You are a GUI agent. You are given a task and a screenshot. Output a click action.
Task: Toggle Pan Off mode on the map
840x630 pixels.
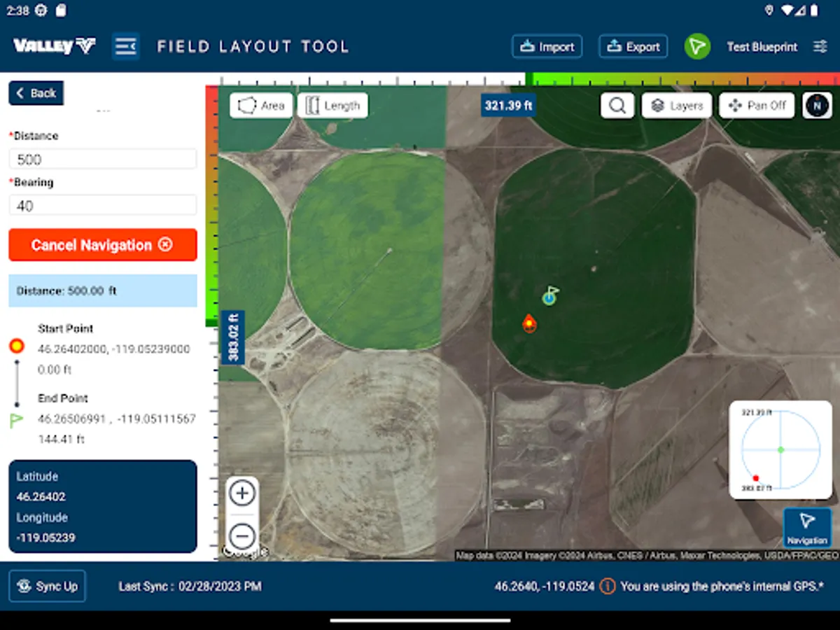(x=757, y=106)
